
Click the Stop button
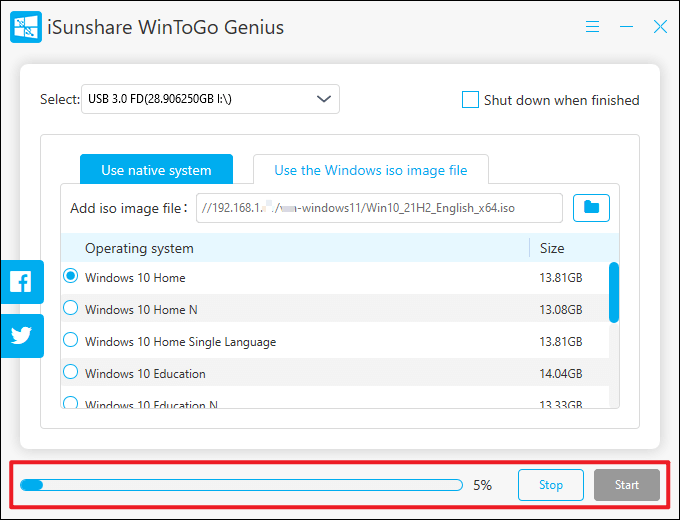[x=551, y=484]
